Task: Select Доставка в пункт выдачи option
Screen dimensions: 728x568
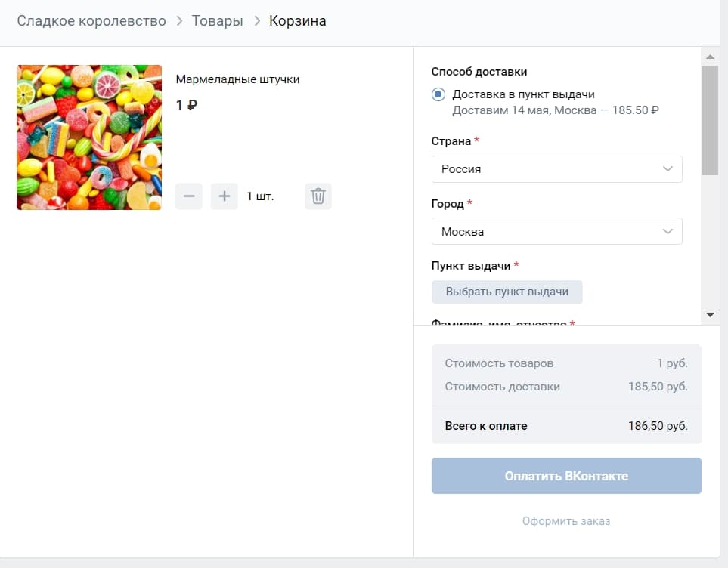Action: click(x=438, y=94)
